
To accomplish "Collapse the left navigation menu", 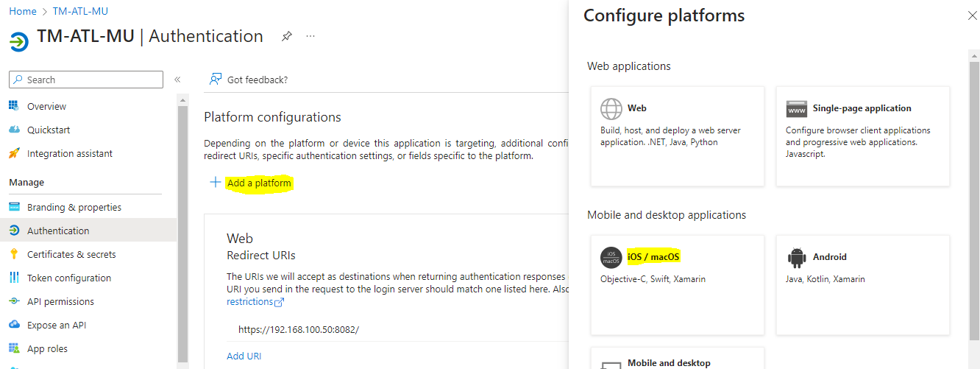I will click(x=177, y=80).
